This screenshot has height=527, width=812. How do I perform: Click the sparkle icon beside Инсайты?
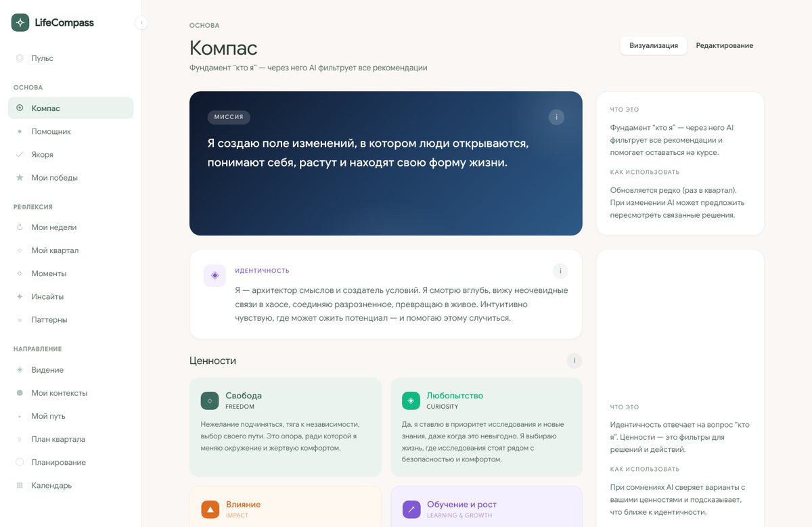[20, 296]
